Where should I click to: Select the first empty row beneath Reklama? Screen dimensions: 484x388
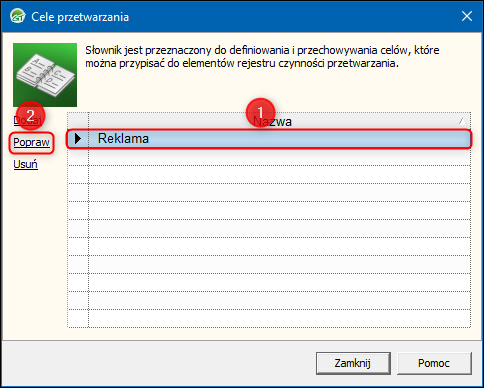coord(269,157)
